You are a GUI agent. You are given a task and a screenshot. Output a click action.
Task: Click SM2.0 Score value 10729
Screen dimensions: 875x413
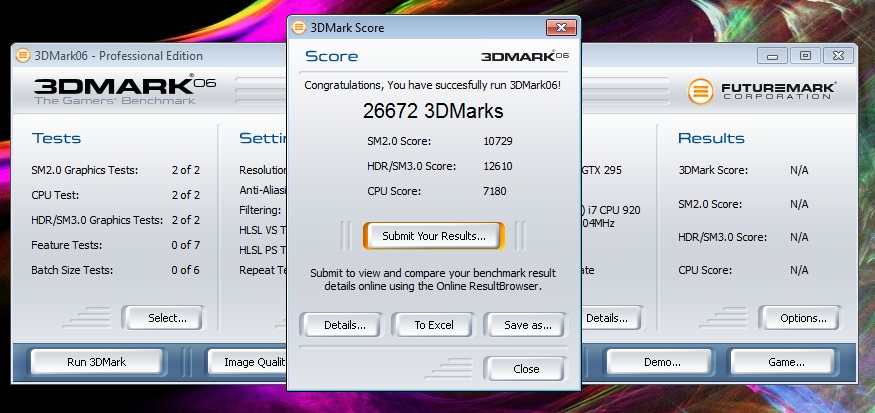coord(498,141)
